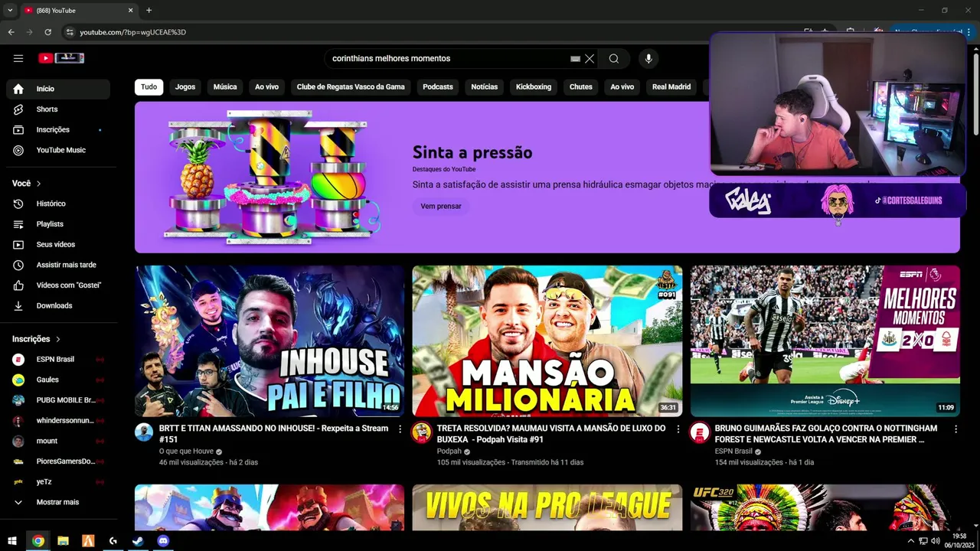Select the Real Madrid filter chip

[x=671, y=86]
